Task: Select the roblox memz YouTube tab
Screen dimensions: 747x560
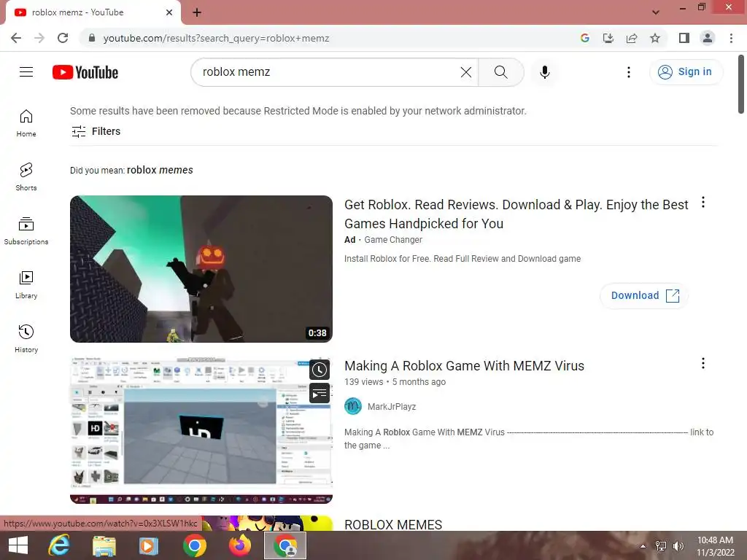Action: pos(93,12)
